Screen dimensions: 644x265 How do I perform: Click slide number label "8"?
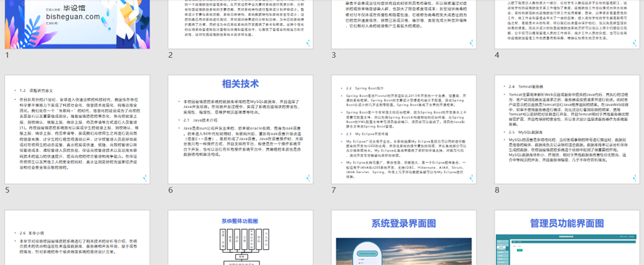pyautogui.click(x=497, y=190)
